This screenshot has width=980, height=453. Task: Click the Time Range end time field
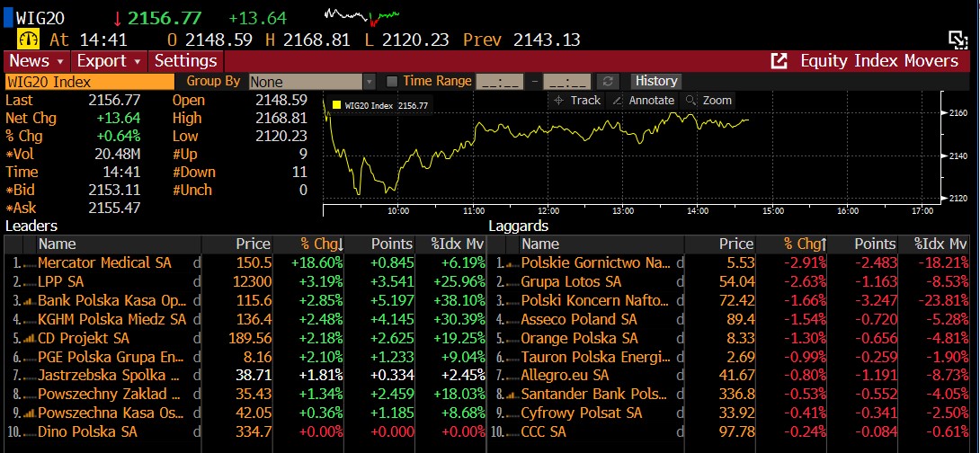(567, 82)
